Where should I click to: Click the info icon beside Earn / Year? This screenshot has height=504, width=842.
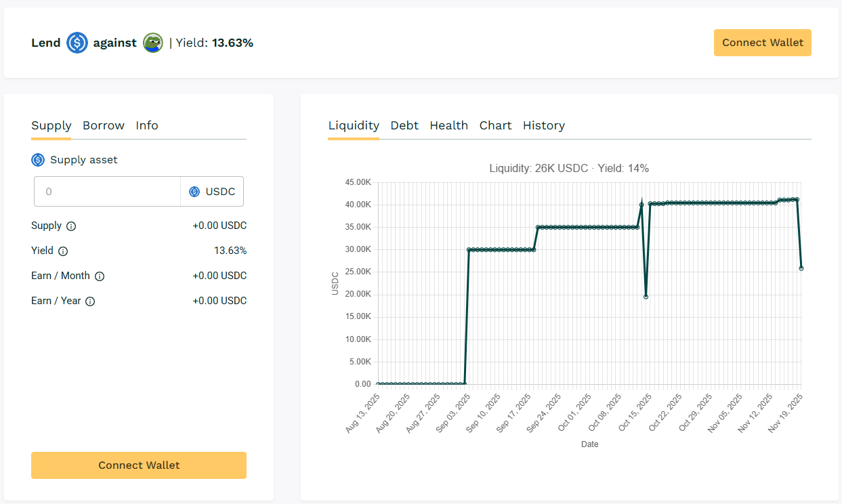point(90,301)
